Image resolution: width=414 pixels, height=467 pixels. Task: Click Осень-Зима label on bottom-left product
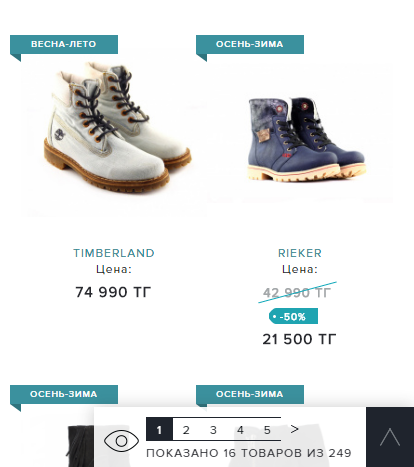64,394
